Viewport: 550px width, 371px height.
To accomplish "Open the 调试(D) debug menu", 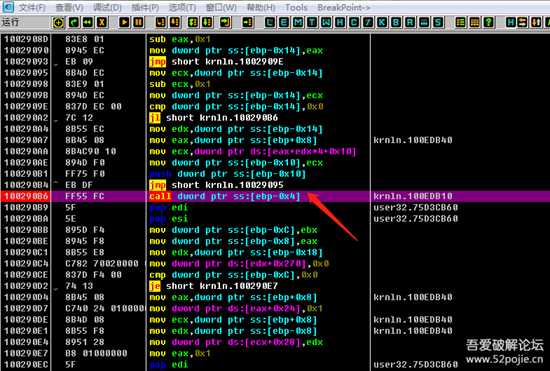I will [107, 7].
